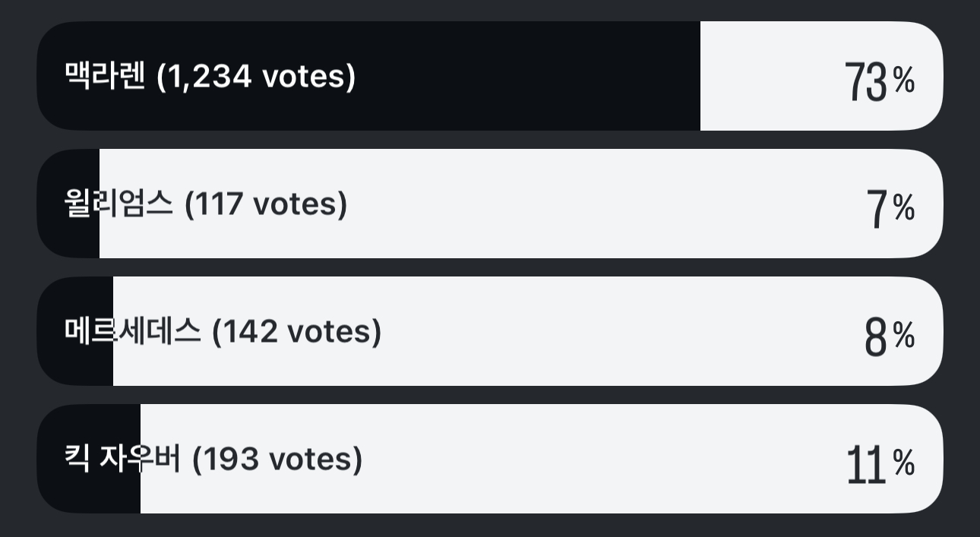980x537 pixels.
Task: Pick the 메르세데스 poll option label
Action: [133, 332]
